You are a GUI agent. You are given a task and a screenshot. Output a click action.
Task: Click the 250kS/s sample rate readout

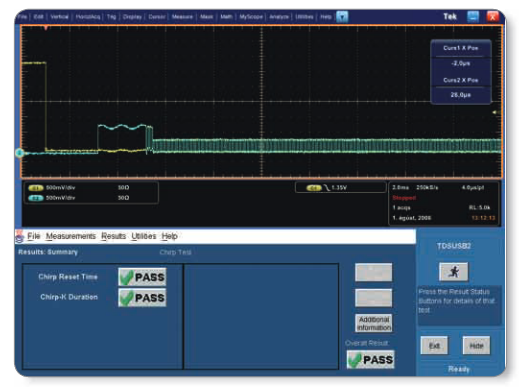(427, 188)
